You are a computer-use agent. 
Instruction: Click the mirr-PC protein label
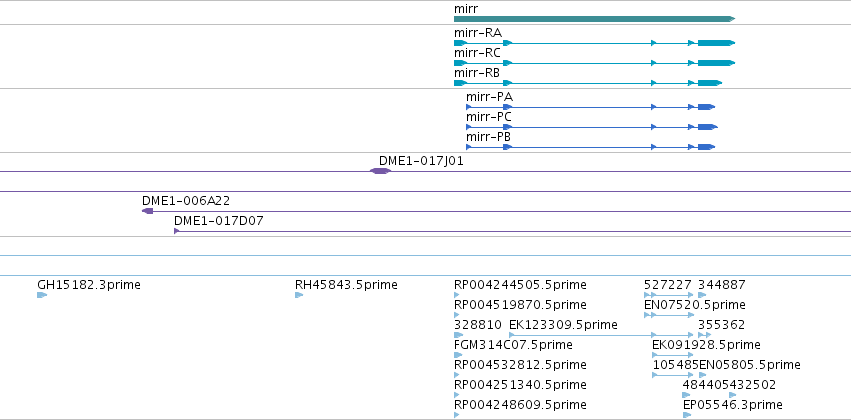(488, 117)
